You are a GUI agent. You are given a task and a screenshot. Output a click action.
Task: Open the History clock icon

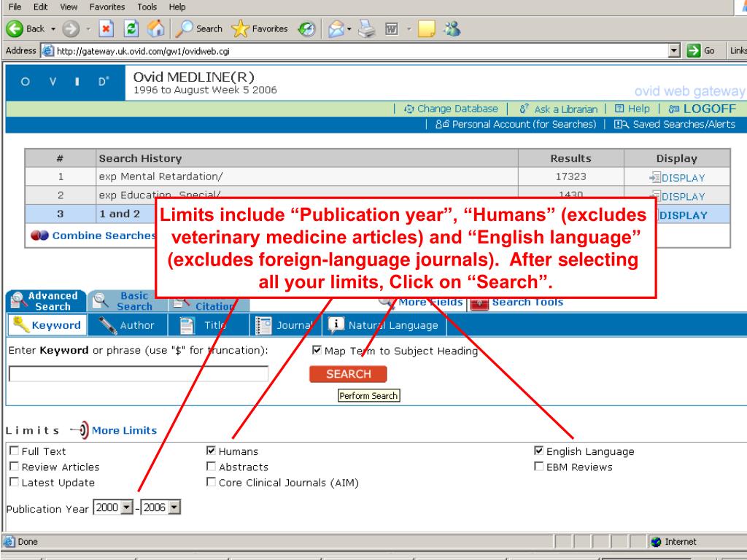pyautogui.click(x=306, y=29)
